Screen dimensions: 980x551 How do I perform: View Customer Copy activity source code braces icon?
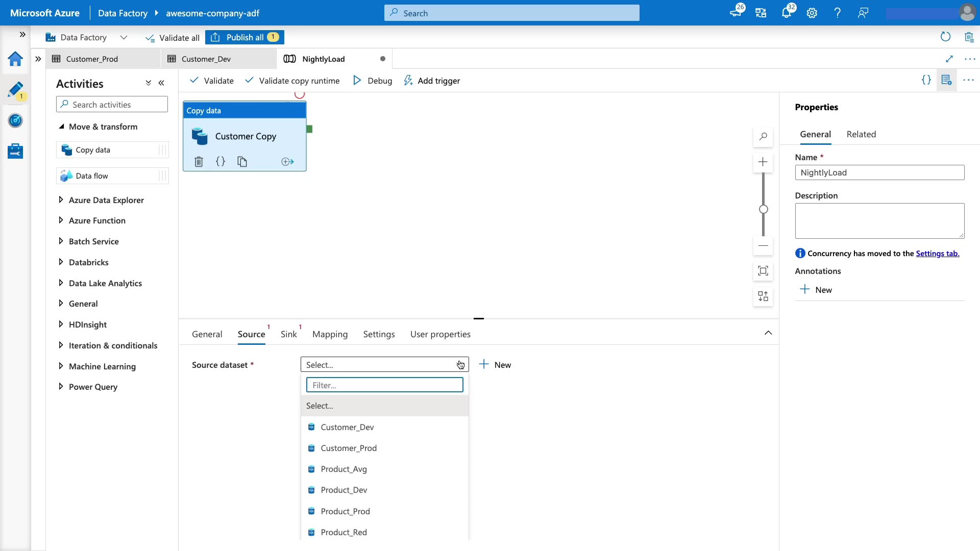point(220,162)
